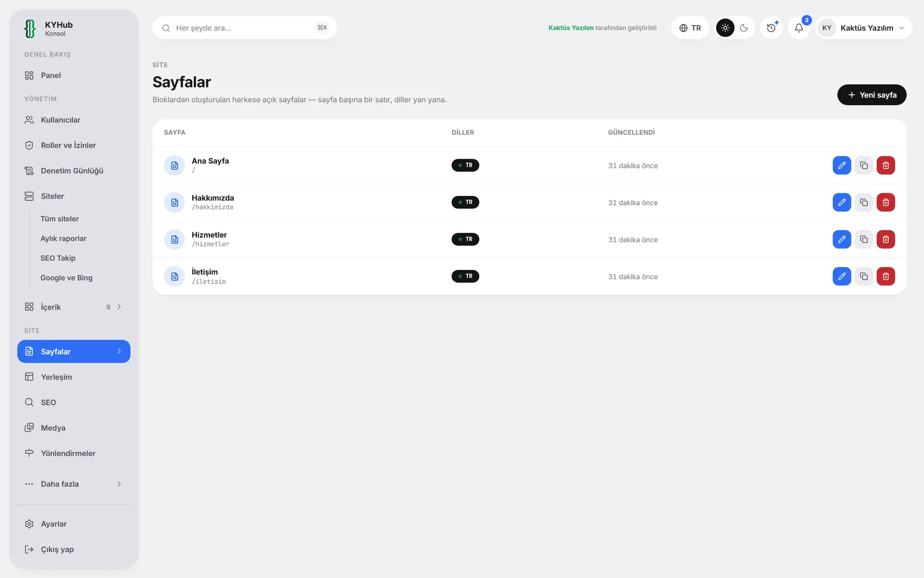
Task: Expand the Daha fazla menu
Action: (x=73, y=484)
